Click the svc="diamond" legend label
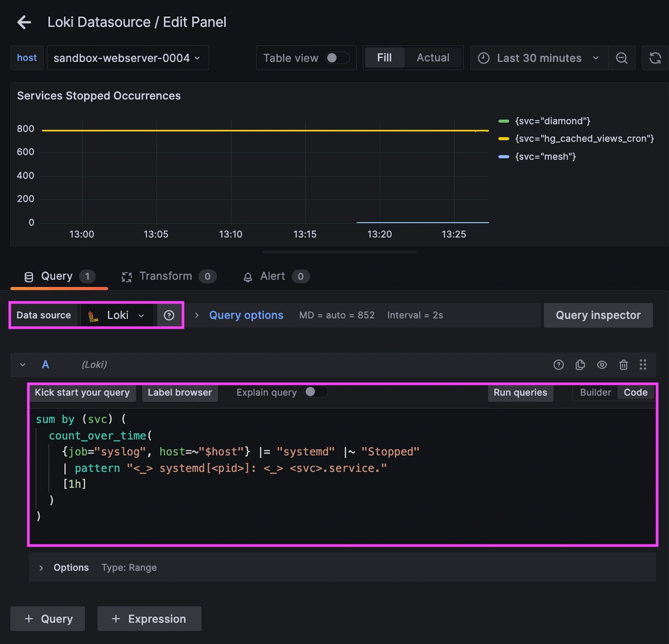Screen dimensions: 669x644 point(552,121)
